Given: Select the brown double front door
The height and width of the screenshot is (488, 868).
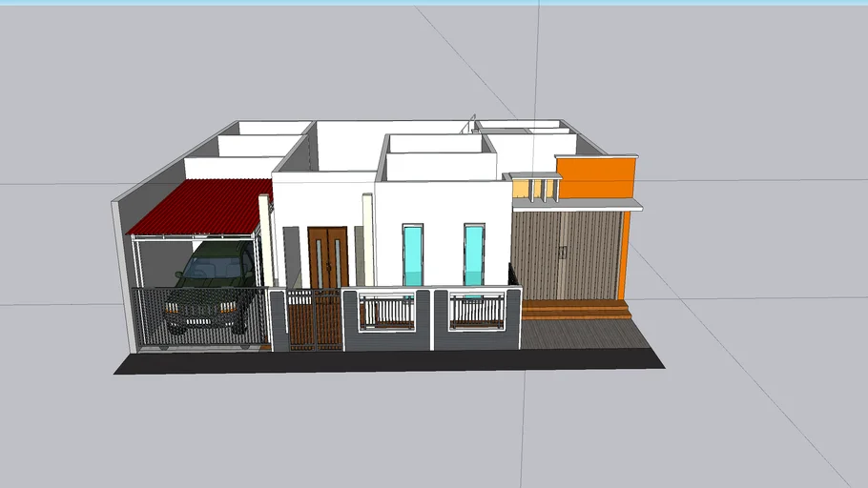Looking at the screenshot, I should coord(328,258).
